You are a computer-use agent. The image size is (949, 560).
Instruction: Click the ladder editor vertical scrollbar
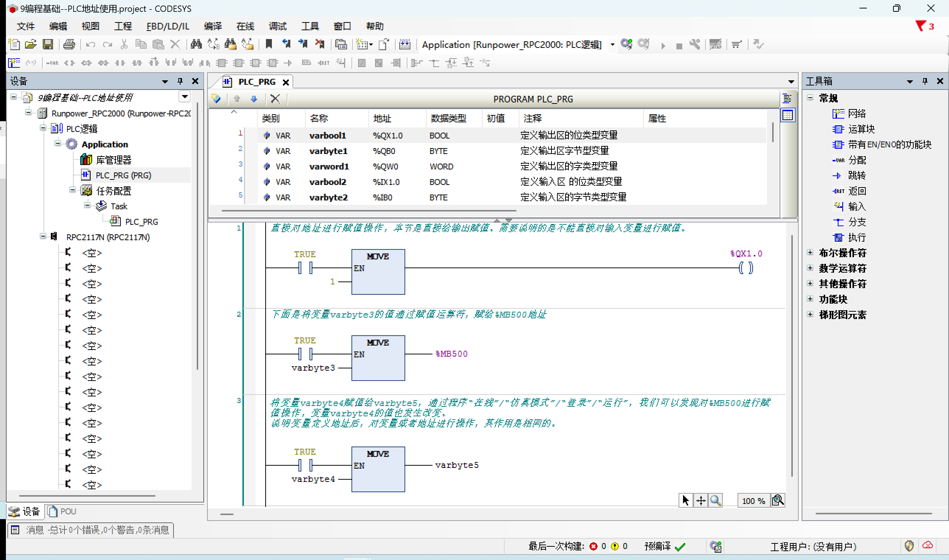point(792,356)
